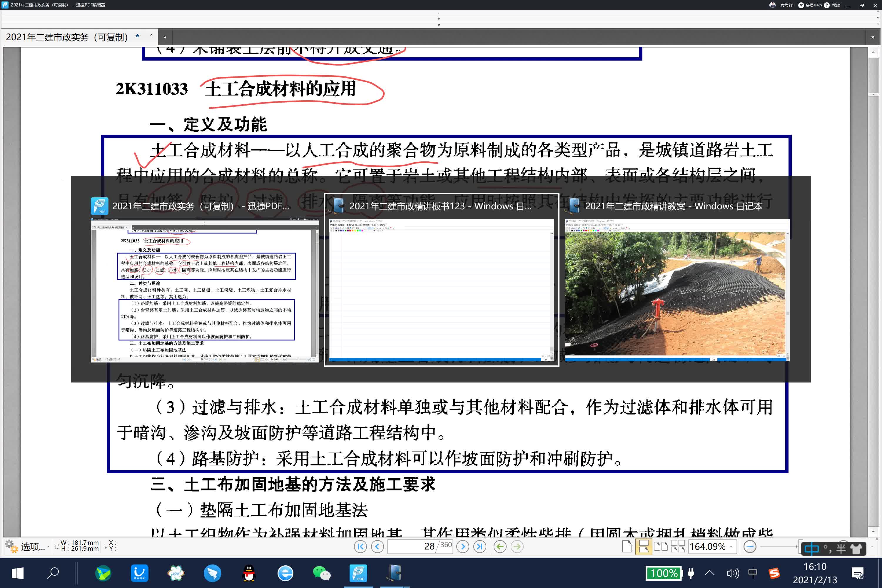Open 会员中心 member center
Image resolution: width=882 pixels, height=588 pixels.
coord(810,5)
